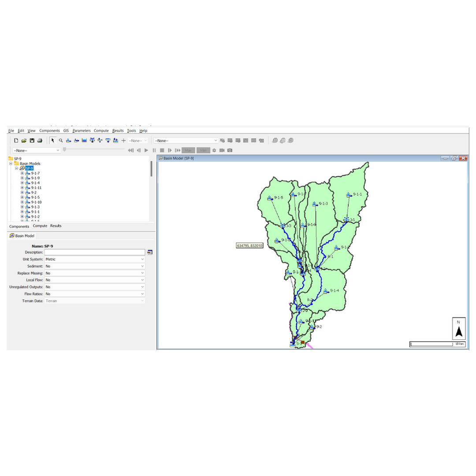Screen dimensions: 476x476
Task: Play the results animation
Action: click(x=146, y=150)
